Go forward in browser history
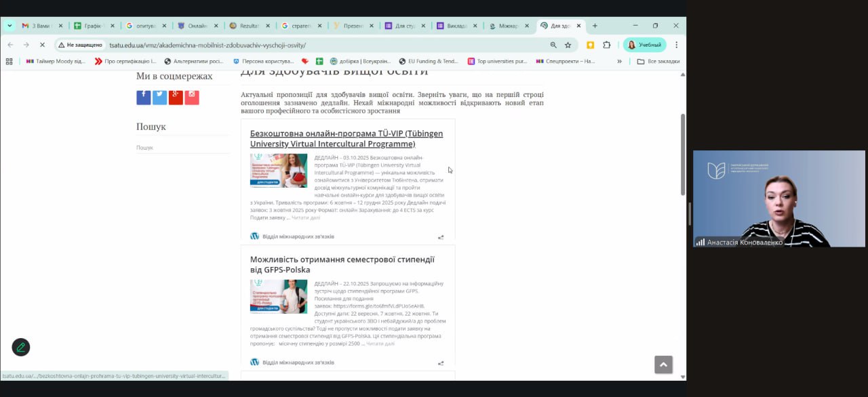This screenshot has height=397, width=868. 26,45
